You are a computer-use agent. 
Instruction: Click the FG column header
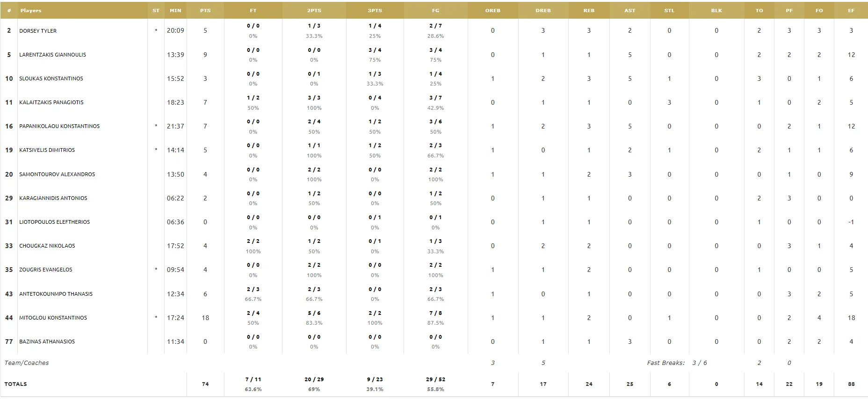tap(435, 10)
